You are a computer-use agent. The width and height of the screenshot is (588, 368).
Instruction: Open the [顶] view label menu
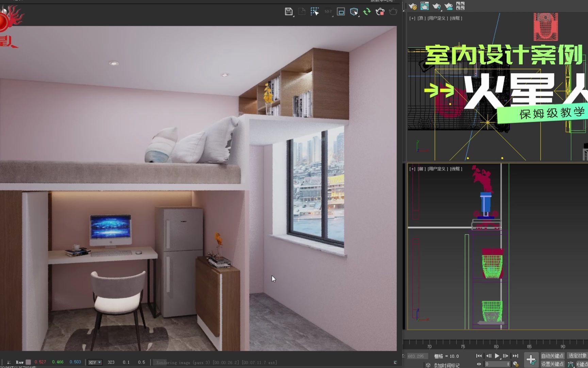[x=421, y=18]
